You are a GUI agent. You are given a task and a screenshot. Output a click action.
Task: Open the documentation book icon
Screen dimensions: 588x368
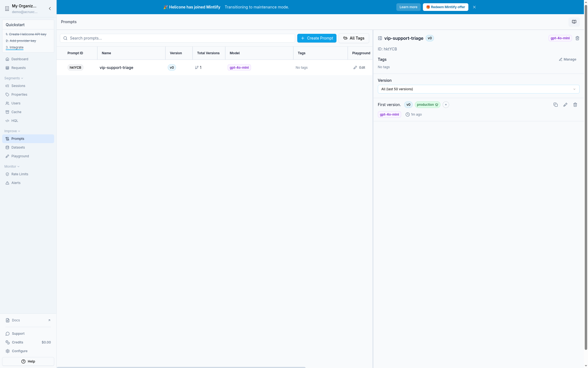(x=574, y=22)
